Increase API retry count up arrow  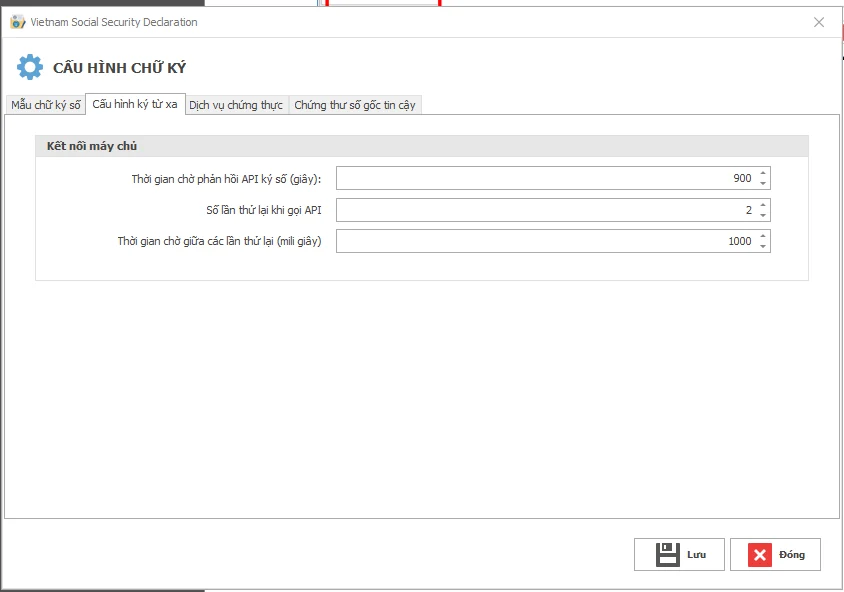(763, 205)
